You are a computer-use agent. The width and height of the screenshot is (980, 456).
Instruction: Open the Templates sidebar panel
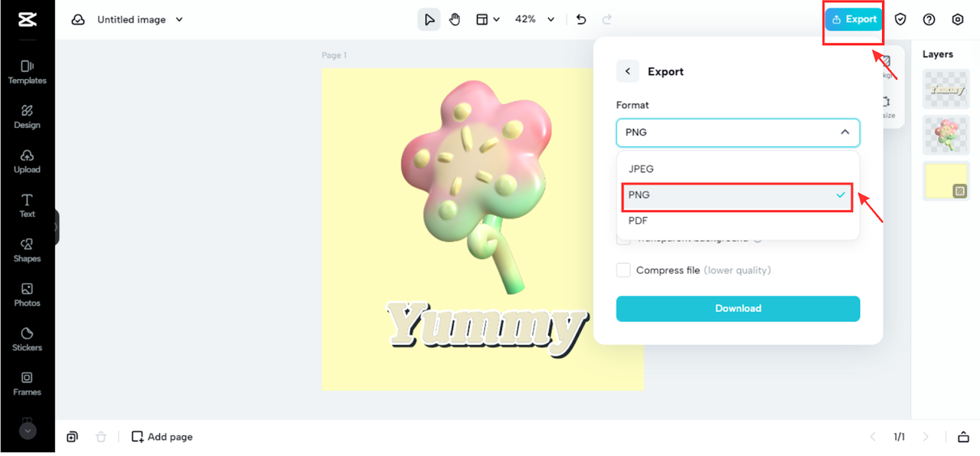28,72
